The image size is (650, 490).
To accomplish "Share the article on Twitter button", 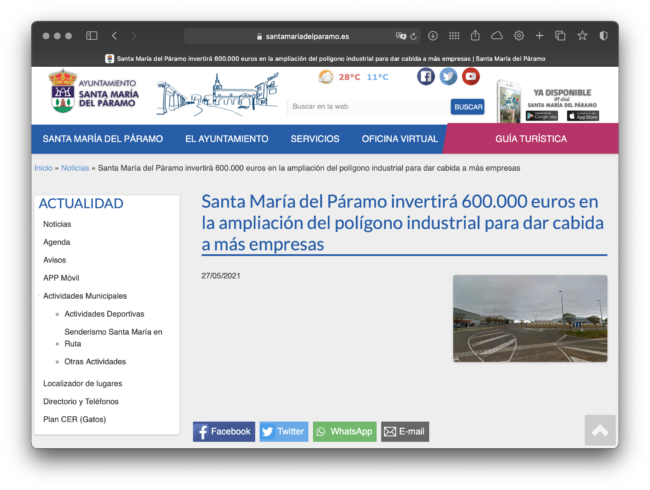I will [284, 432].
